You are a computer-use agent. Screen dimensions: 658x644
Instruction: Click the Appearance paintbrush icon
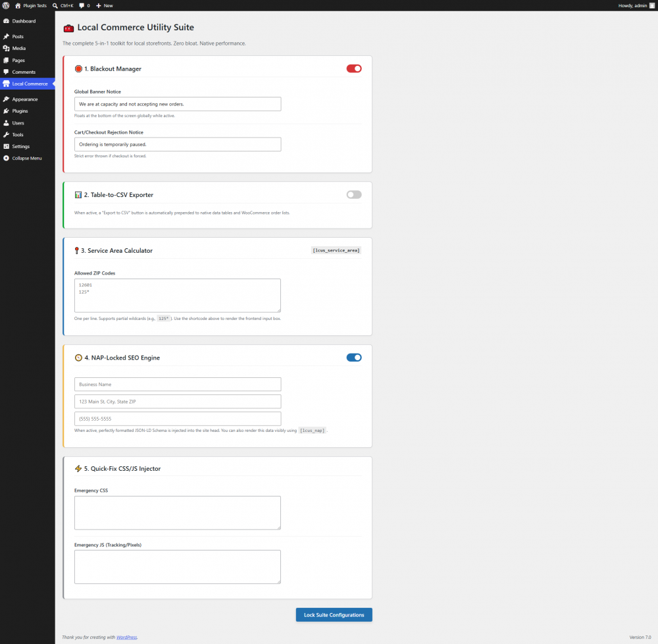(x=7, y=99)
